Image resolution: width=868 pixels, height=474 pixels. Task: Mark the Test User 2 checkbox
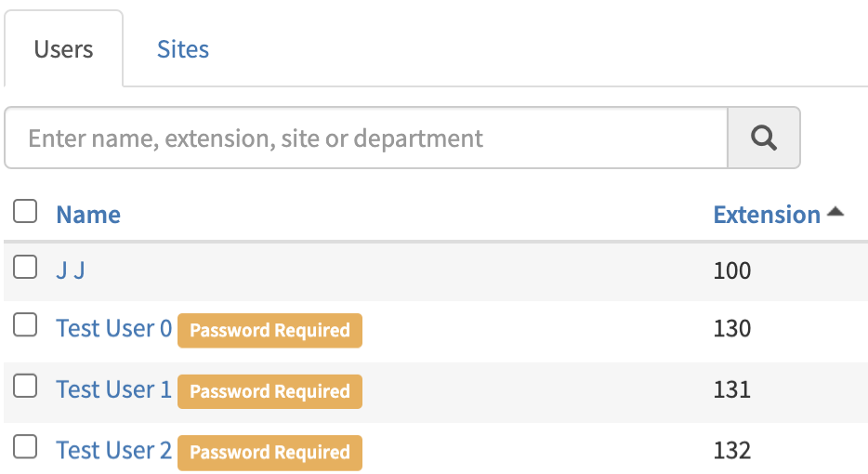click(25, 448)
